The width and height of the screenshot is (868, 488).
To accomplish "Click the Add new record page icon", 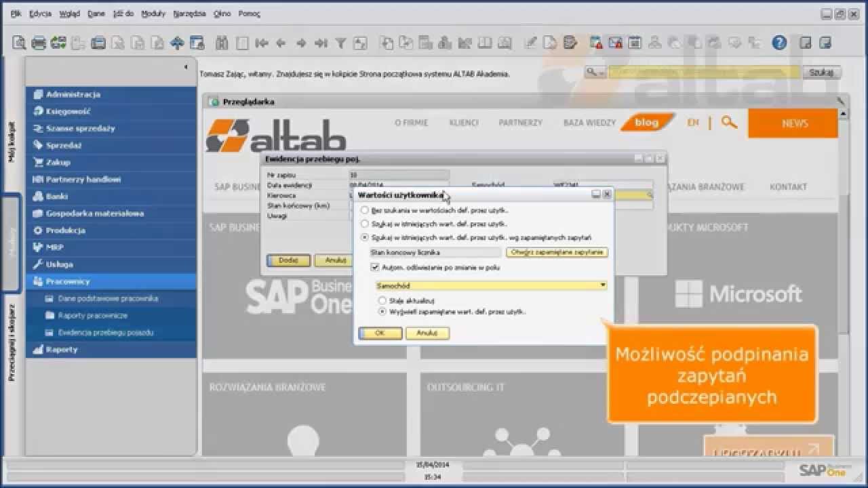I will tap(242, 43).
